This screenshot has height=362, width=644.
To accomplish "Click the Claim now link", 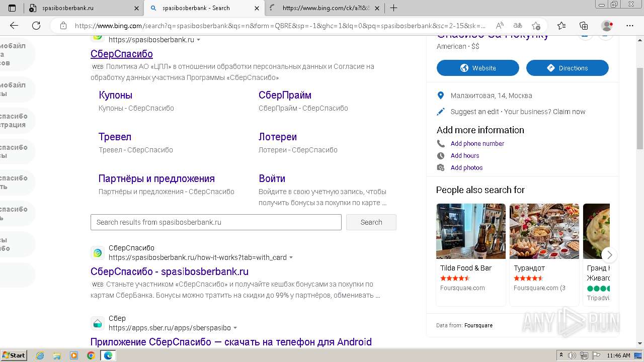I will click(569, 112).
